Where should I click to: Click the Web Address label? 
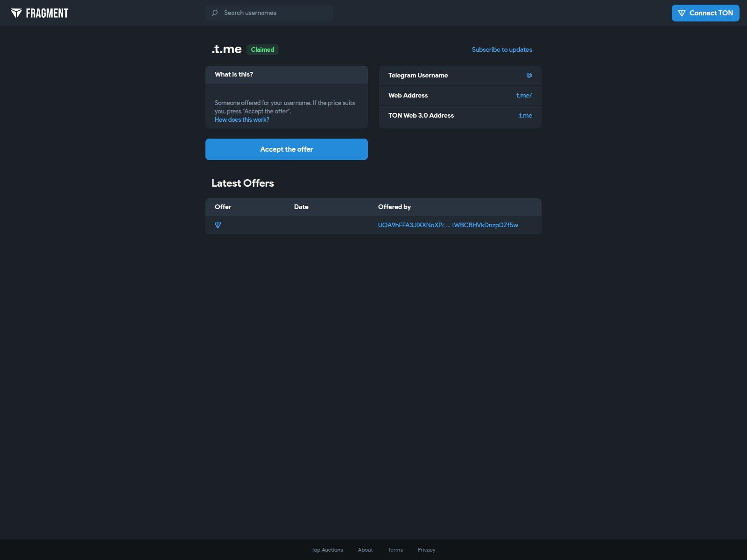[408, 95]
